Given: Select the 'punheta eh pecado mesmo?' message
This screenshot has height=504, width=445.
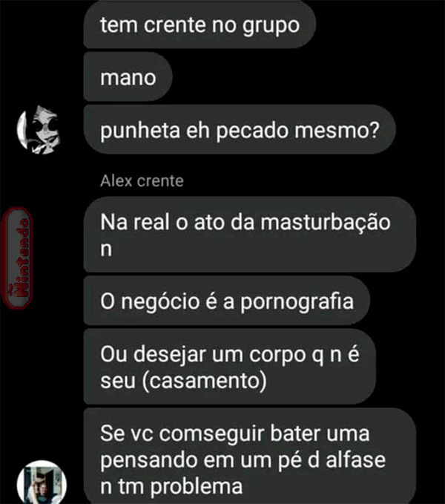Looking at the screenshot, I should pos(240,130).
